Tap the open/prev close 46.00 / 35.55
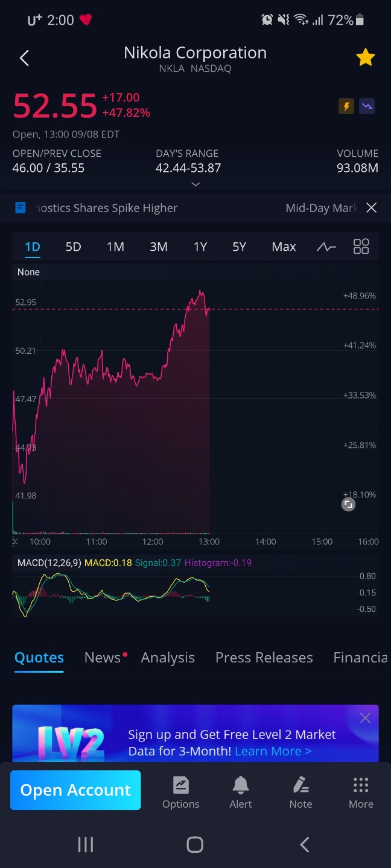 (48, 168)
